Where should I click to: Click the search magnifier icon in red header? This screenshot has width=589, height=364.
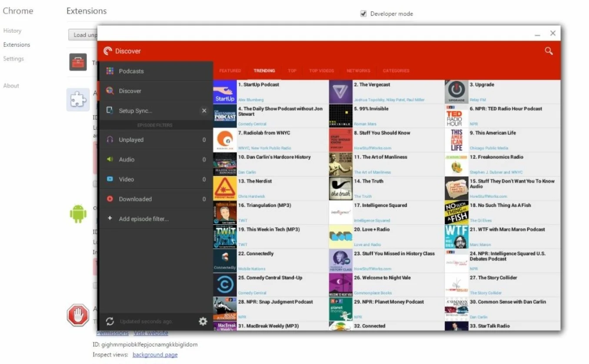pos(549,51)
